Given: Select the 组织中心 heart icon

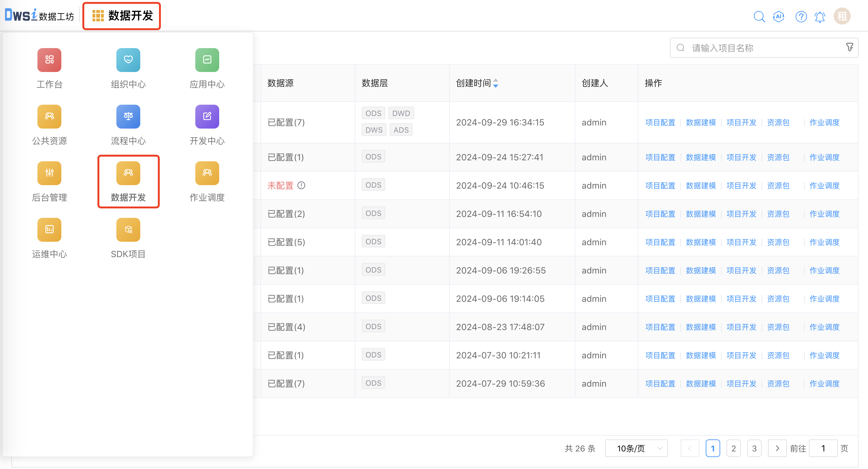Looking at the screenshot, I should tap(128, 60).
